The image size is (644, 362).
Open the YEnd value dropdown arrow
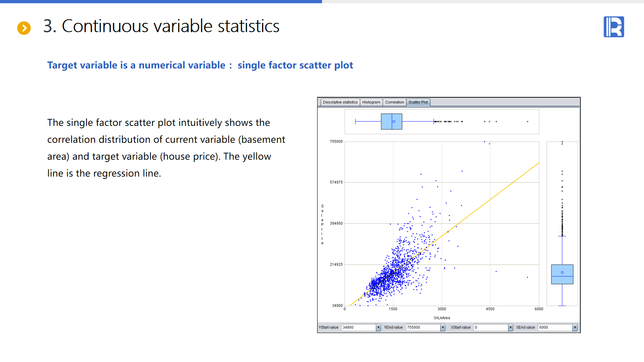[443, 327]
